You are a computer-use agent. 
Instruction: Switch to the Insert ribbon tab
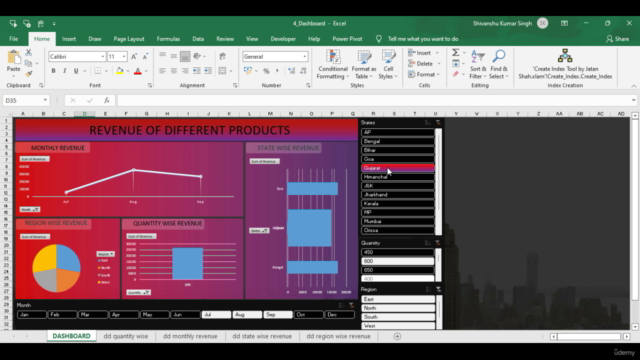69,39
